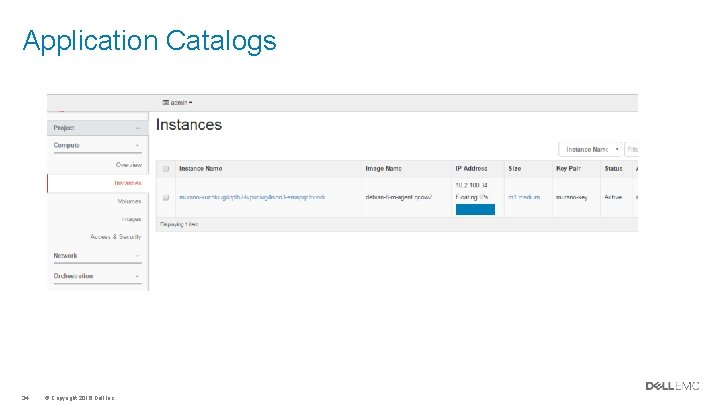Sort by Key Pair column header
The height and width of the screenshot is (405, 720).
coord(568,169)
